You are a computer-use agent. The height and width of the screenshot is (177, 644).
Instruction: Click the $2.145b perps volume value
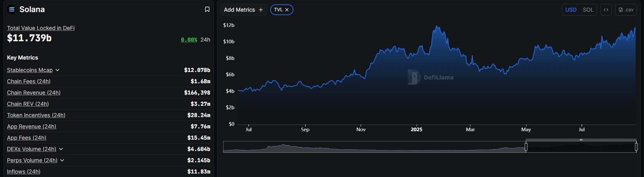click(199, 160)
